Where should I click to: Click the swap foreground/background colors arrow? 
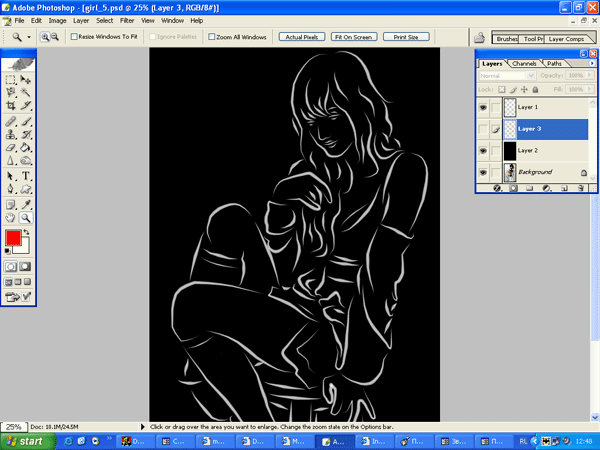tap(26, 232)
